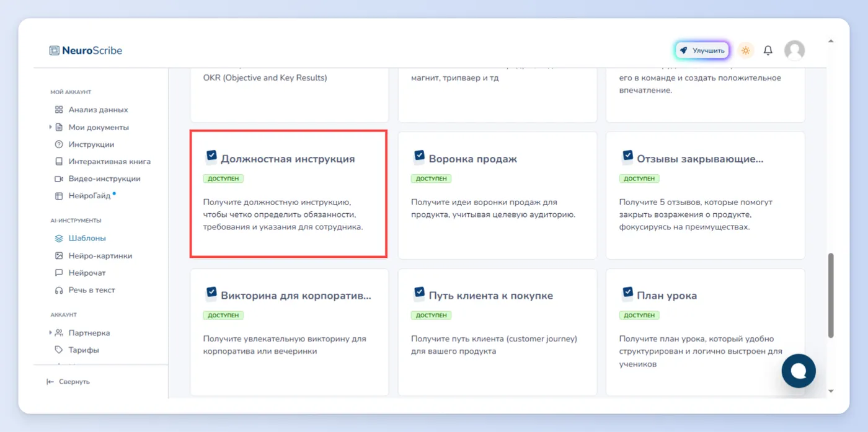Expand the Мои документы tree arrow
Viewport: 868px width, 432px height.
coord(50,127)
